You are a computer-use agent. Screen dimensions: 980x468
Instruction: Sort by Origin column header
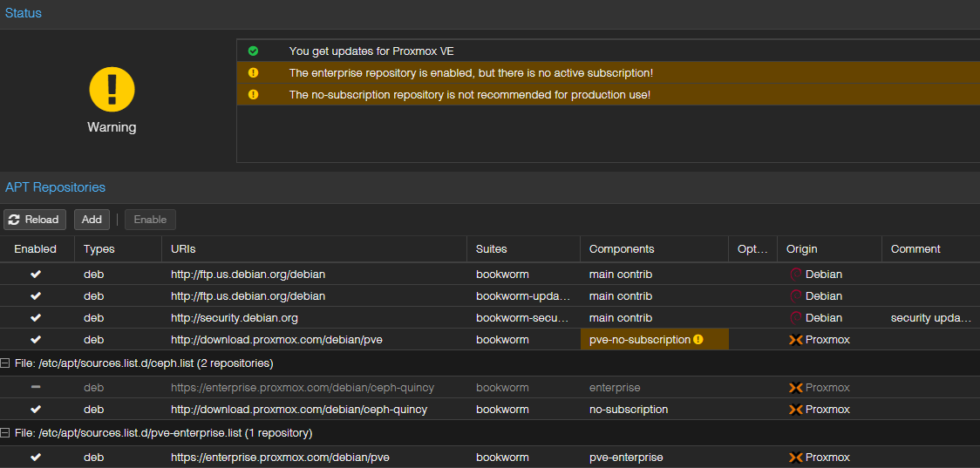point(829,248)
